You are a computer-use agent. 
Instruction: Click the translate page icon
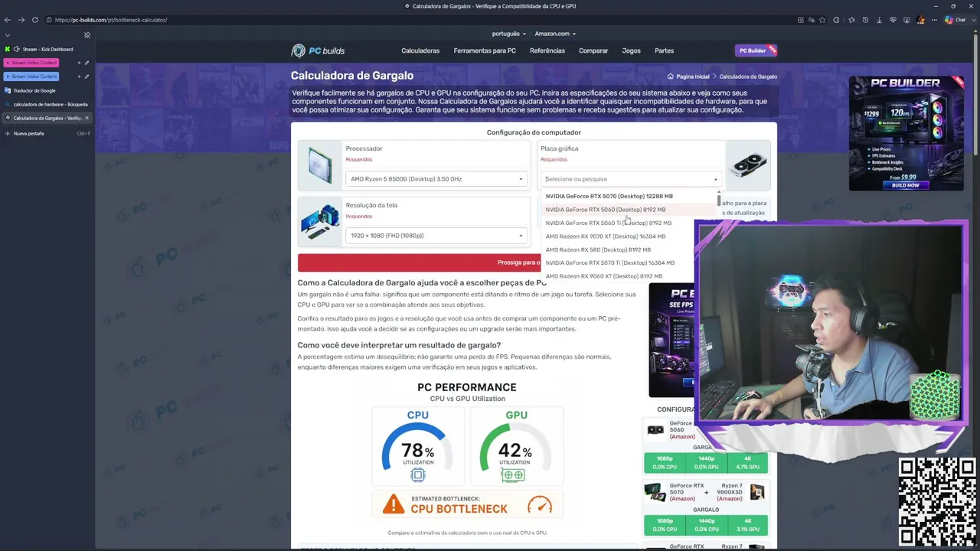pyautogui.click(x=812, y=20)
